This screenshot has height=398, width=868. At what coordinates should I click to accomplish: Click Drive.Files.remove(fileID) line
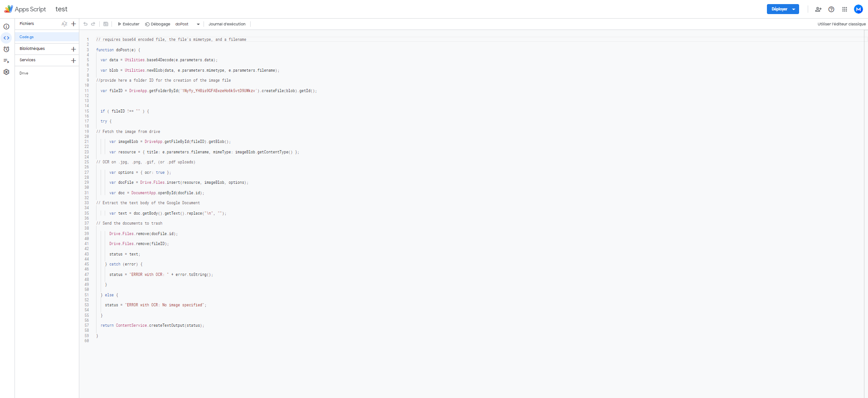click(x=139, y=244)
